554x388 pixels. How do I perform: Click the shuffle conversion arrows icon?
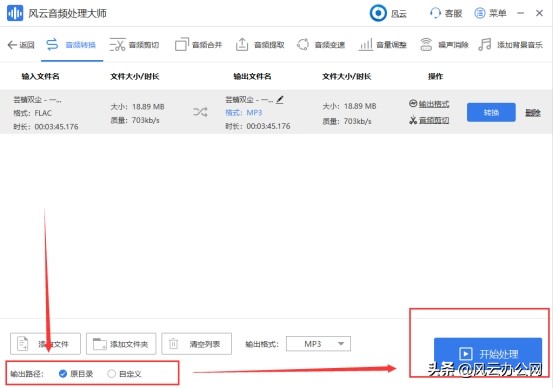(x=200, y=112)
